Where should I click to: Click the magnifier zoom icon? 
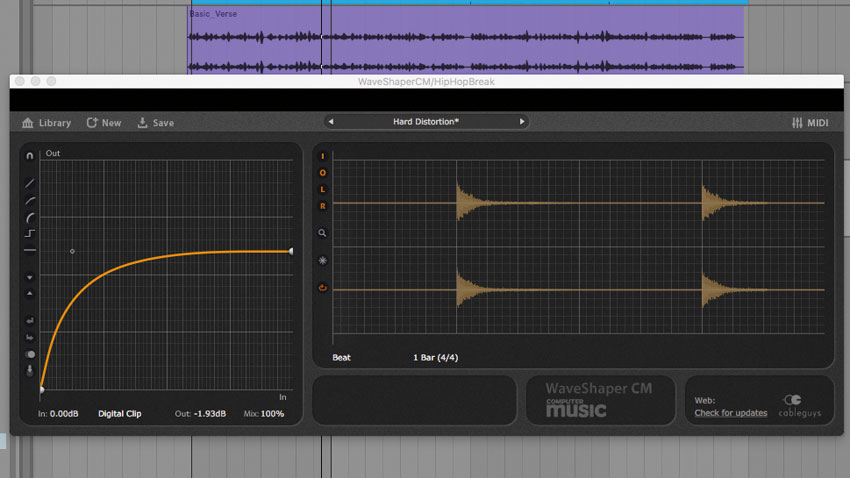pos(322,233)
